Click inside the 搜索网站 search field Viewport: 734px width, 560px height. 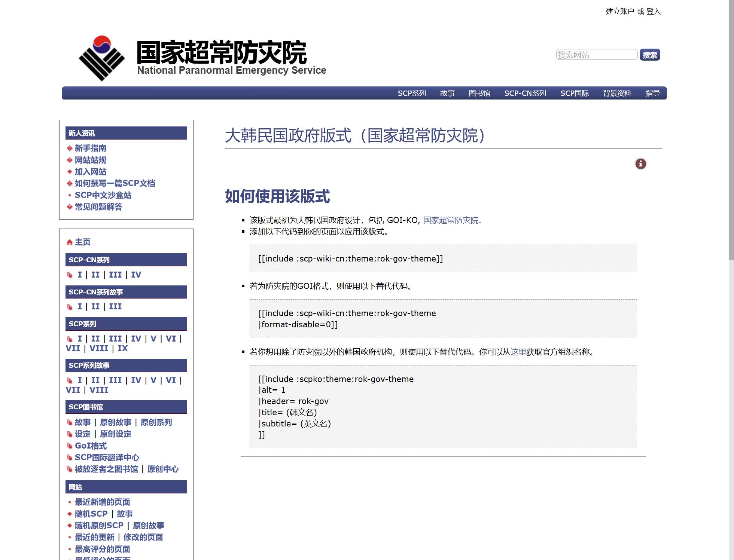pos(596,55)
